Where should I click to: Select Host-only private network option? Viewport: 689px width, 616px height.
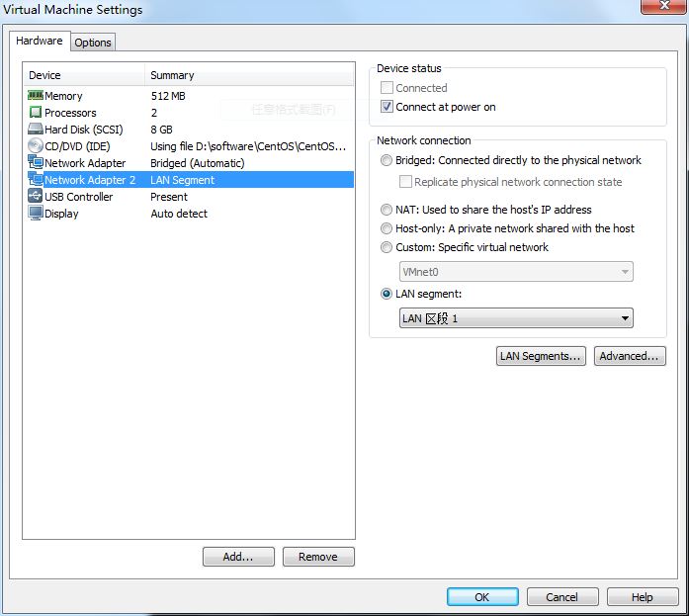(387, 228)
